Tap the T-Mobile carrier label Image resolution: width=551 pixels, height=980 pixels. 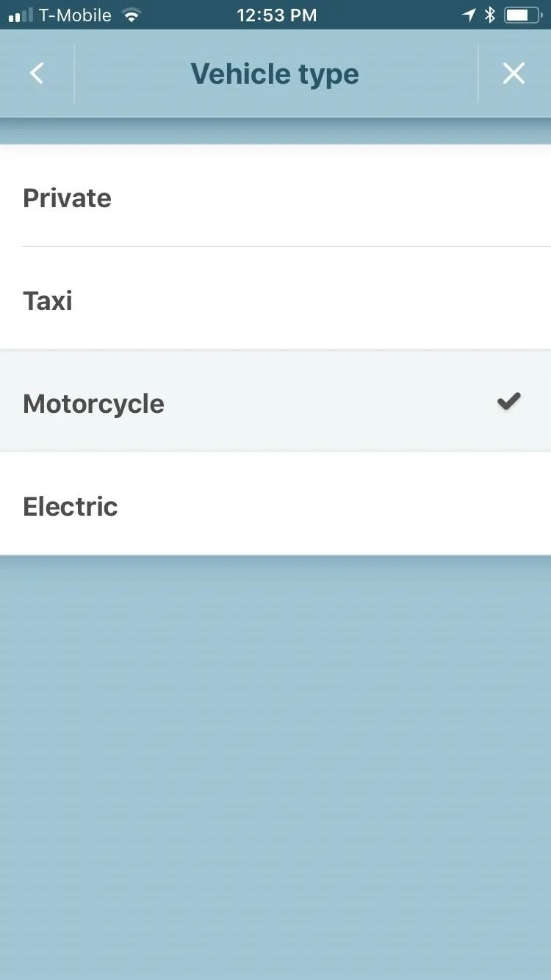click(x=76, y=15)
